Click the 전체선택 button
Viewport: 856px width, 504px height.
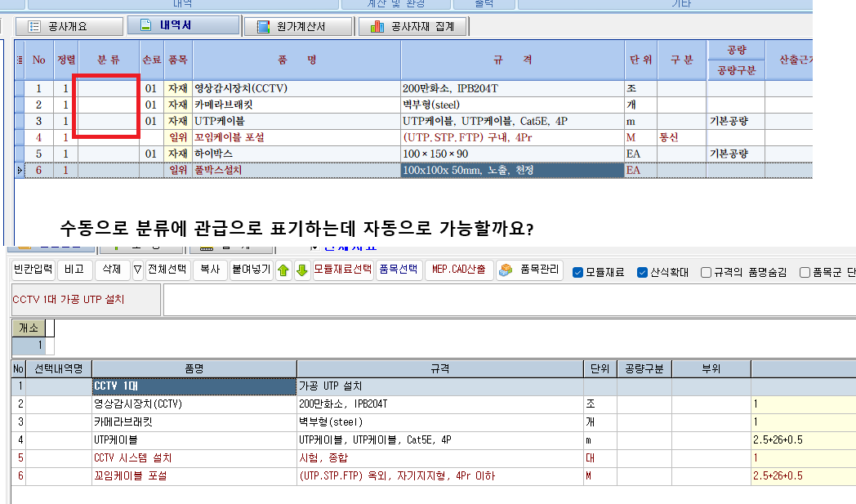167,270
